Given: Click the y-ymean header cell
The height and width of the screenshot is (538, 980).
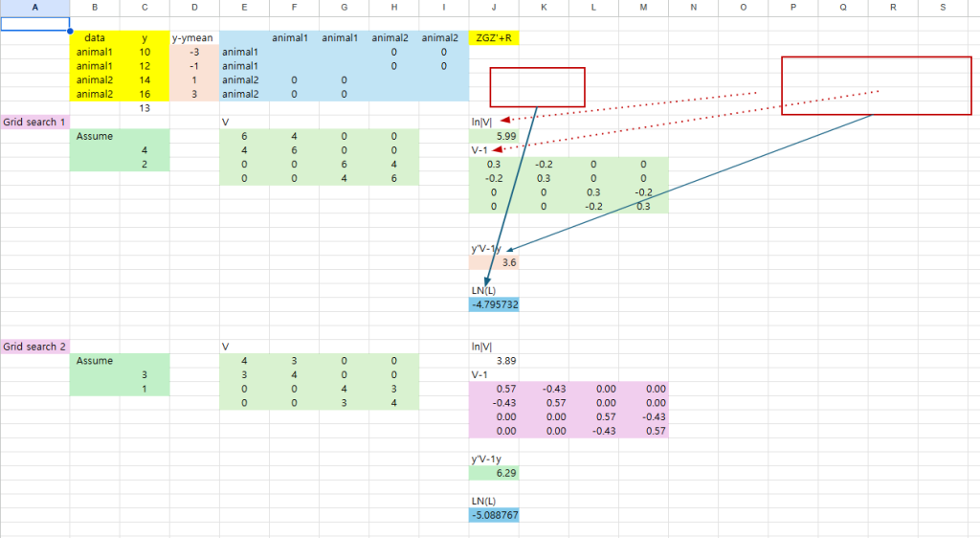Looking at the screenshot, I should pyautogui.click(x=194, y=38).
